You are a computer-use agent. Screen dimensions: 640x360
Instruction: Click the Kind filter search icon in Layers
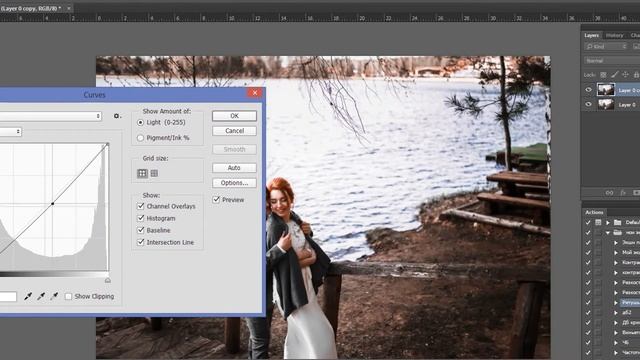pyautogui.click(x=590, y=47)
